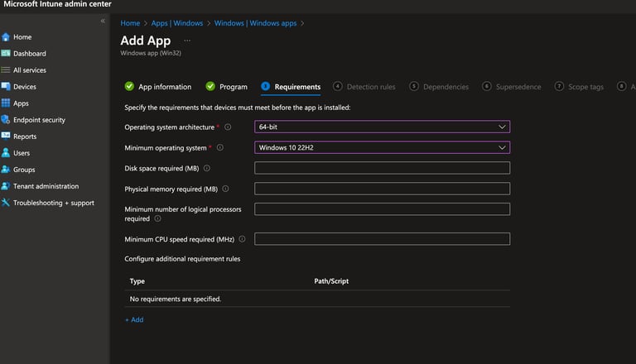Click Troubleshooting + support wrench icon

click(x=6, y=203)
